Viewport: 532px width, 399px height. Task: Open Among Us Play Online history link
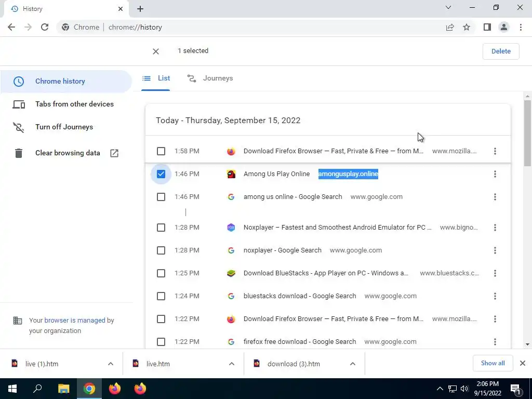tap(276, 174)
